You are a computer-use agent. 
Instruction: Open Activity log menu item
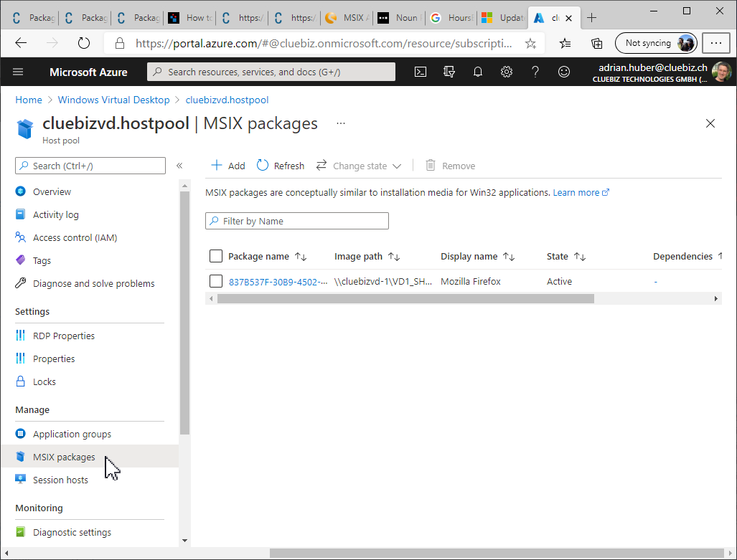[x=55, y=214]
